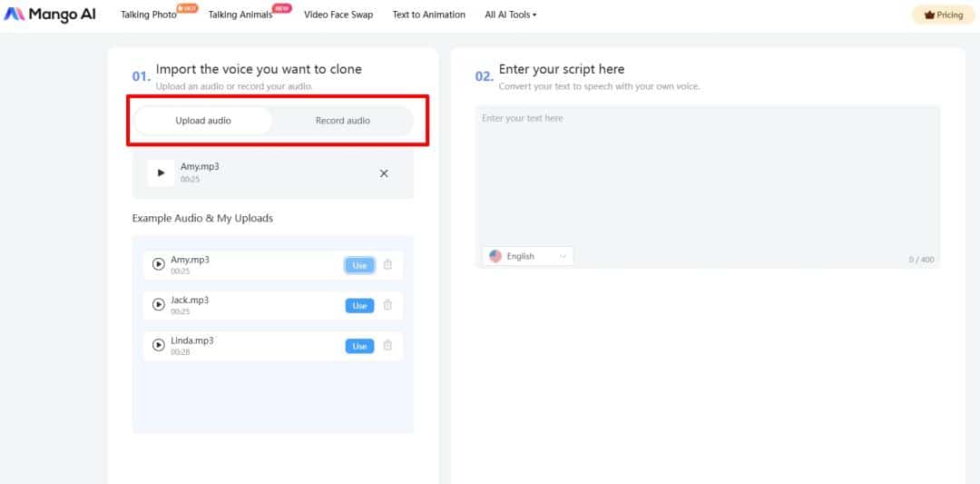Play Amy.mp3 in the examples list

159,264
